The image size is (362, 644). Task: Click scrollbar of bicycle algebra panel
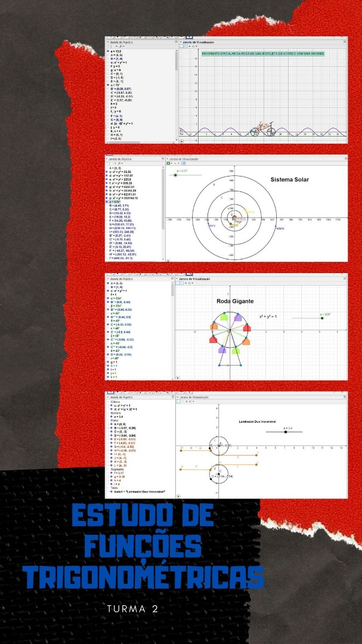coord(177,66)
